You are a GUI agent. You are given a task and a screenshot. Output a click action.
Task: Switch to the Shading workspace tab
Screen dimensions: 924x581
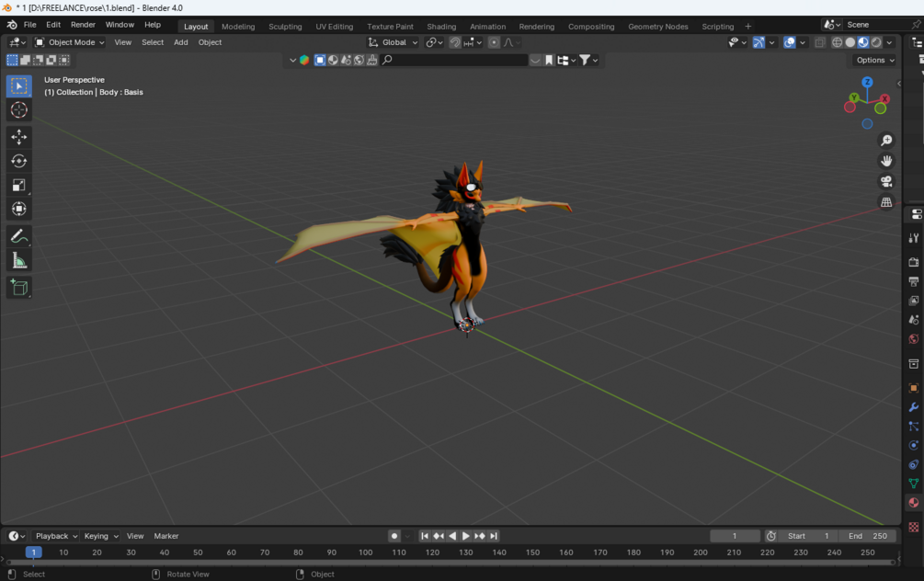[x=441, y=27]
